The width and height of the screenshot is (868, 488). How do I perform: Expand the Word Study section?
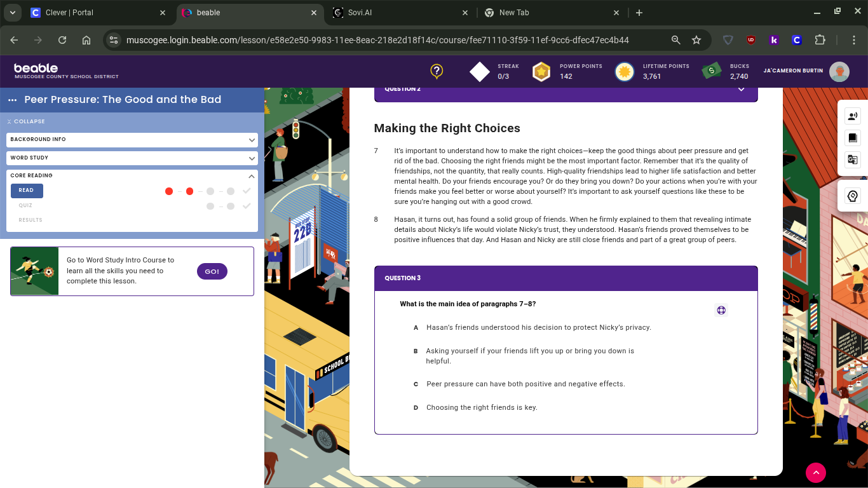[x=132, y=158]
